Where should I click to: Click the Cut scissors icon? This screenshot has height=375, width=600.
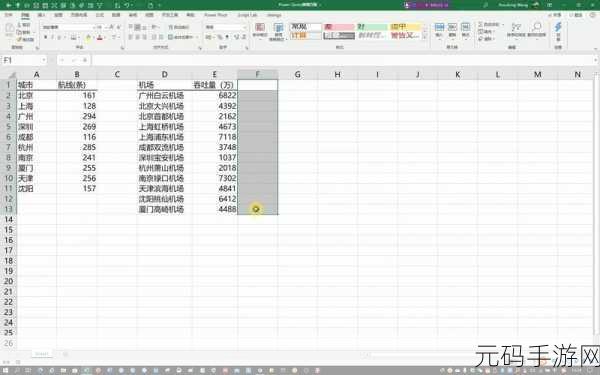[x=19, y=24]
